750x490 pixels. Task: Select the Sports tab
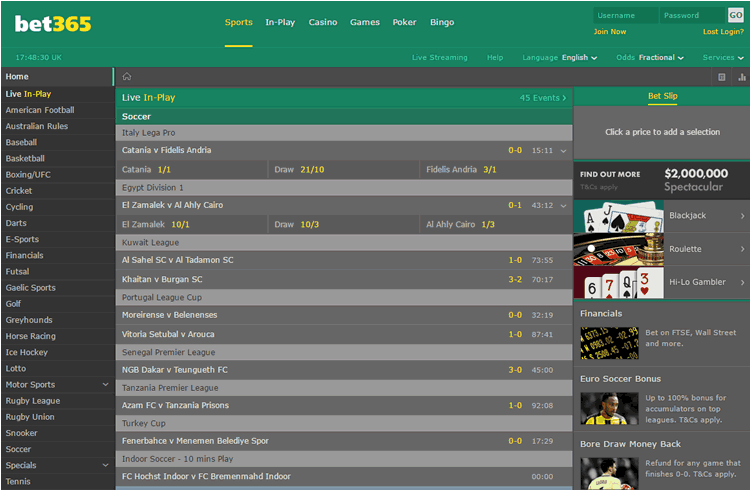pyautogui.click(x=239, y=22)
